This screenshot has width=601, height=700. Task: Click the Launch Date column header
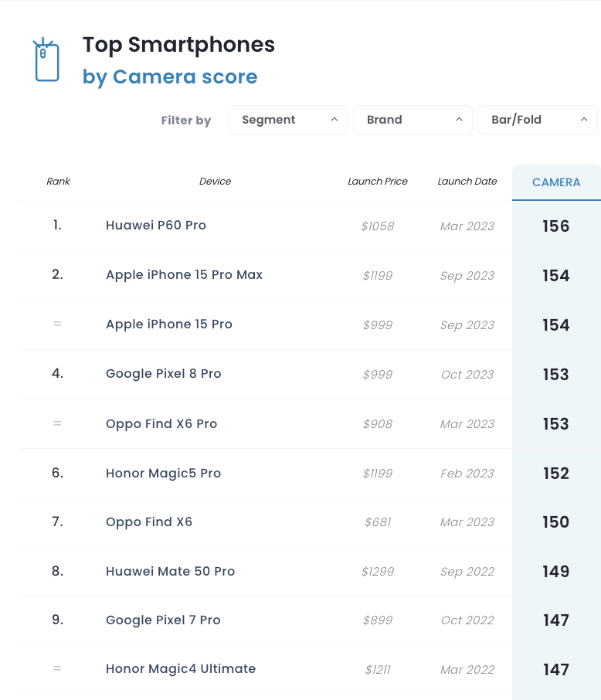coord(467,182)
